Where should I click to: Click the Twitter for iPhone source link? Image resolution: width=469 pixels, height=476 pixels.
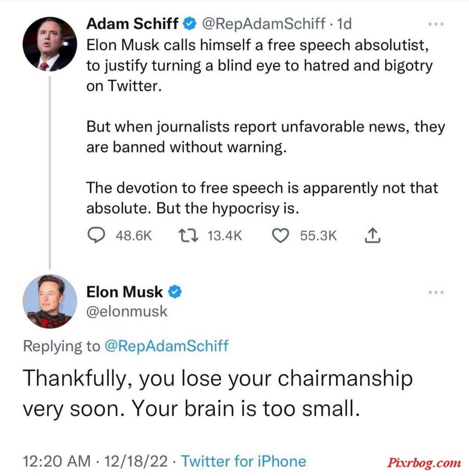pos(244,461)
